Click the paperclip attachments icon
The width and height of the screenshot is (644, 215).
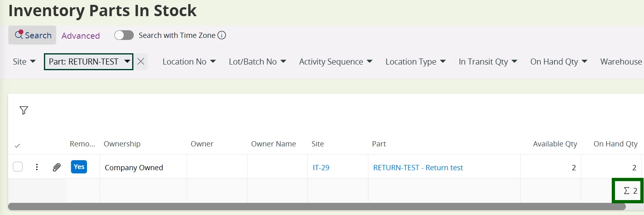click(56, 167)
